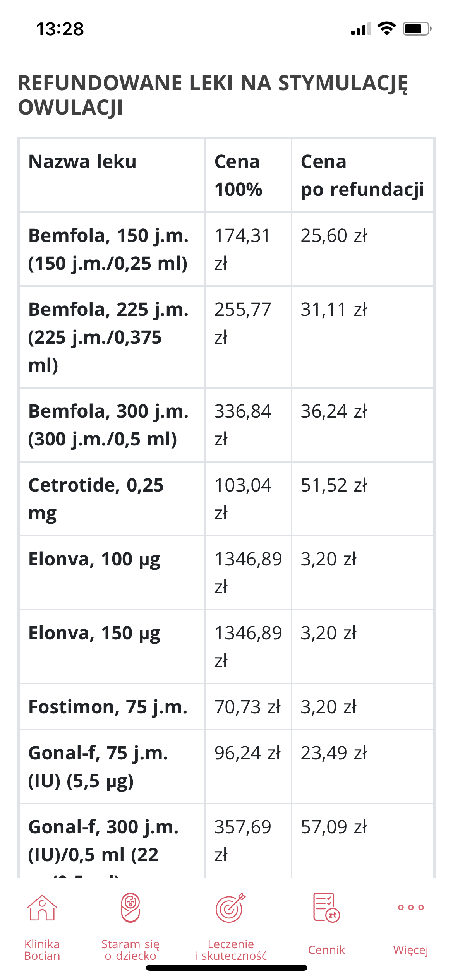
Task: Tap the cellular signal bars icon
Action: tap(360, 29)
